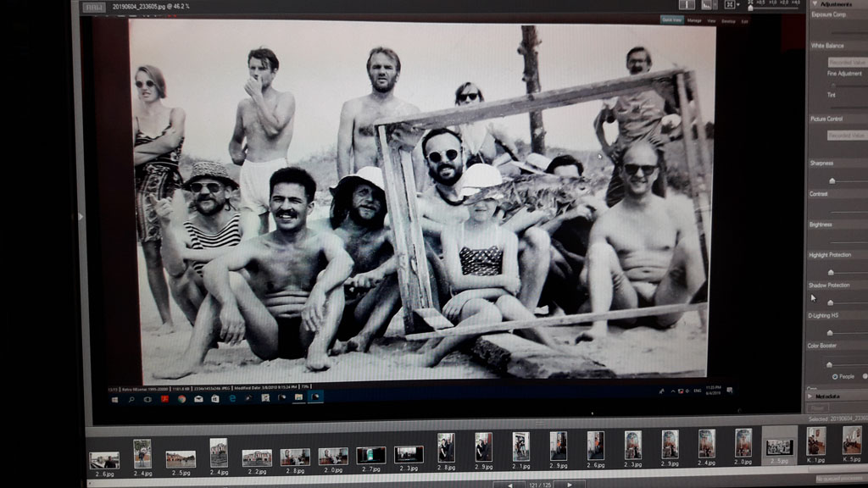Open the 2..1.jpg thumbnail in the filmstrip

pos(521,446)
